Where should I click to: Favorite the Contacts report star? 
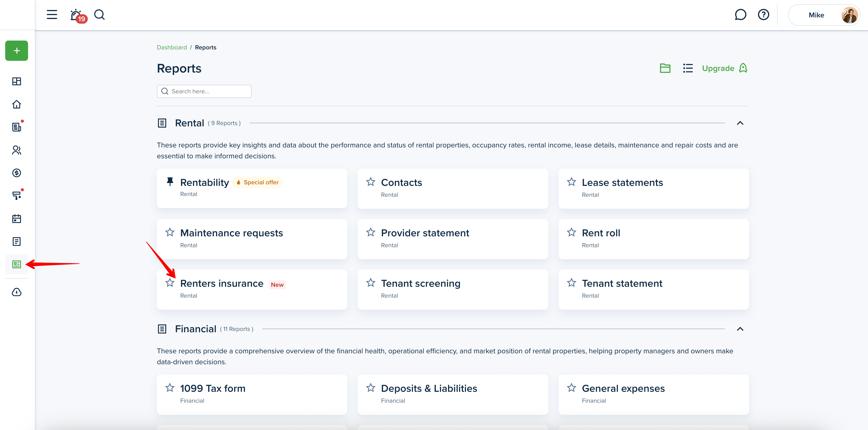[371, 182]
